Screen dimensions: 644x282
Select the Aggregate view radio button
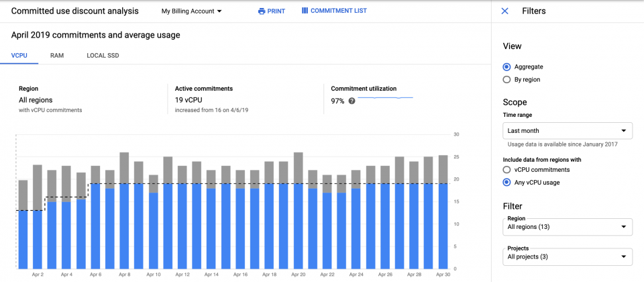click(x=507, y=66)
